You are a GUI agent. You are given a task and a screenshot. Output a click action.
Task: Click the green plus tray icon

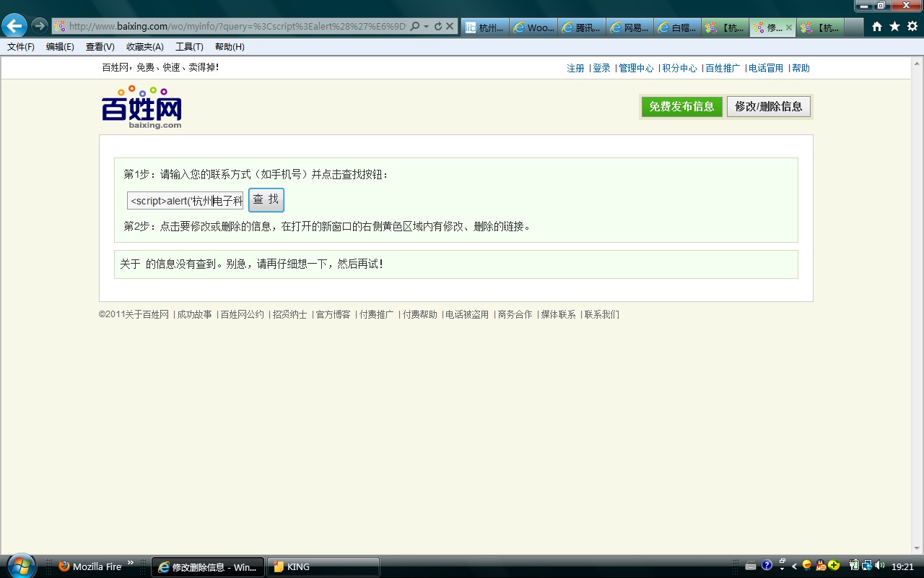pos(834,566)
